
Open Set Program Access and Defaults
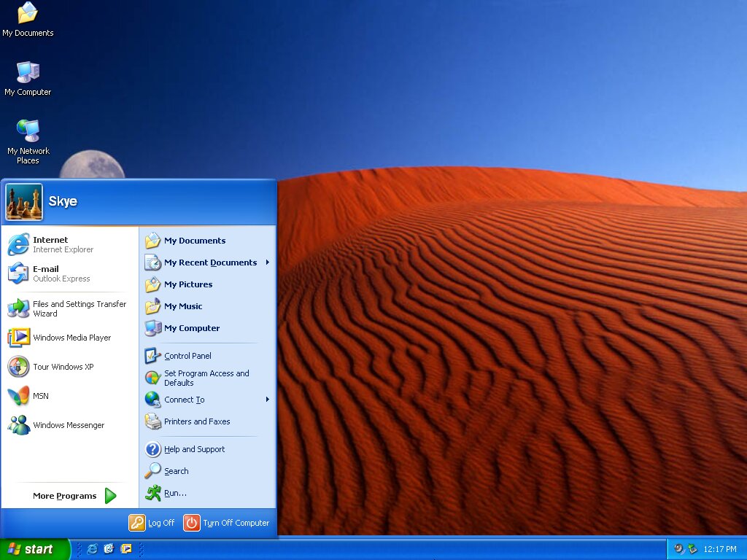coord(208,378)
